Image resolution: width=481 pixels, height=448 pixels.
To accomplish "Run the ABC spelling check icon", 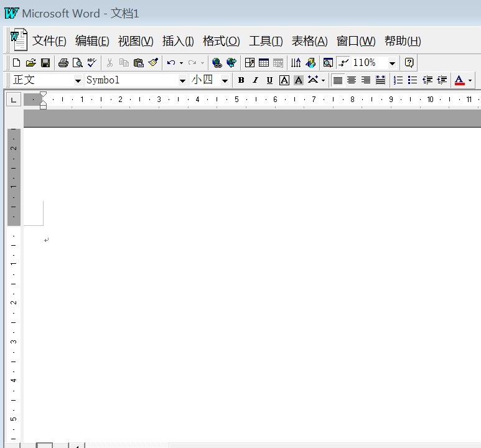I will 91,63.
